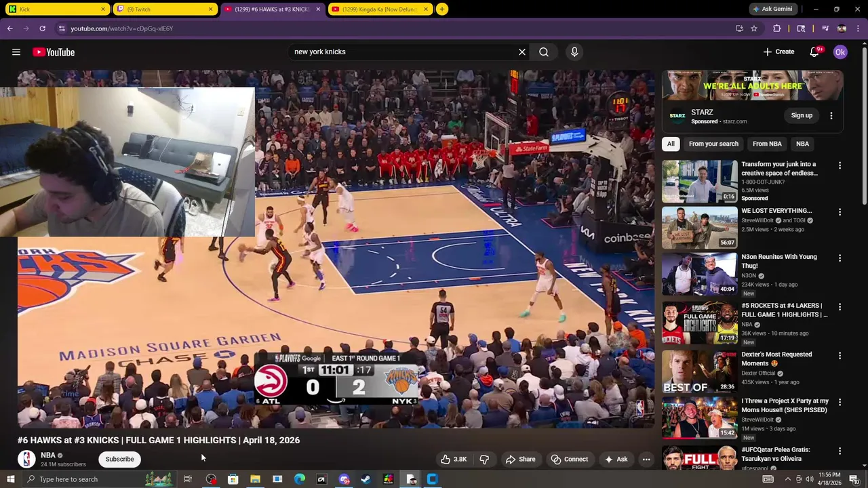Screen dimensions: 868x488
Task: Open File Explorer from taskbar
Action: (255, 479)
